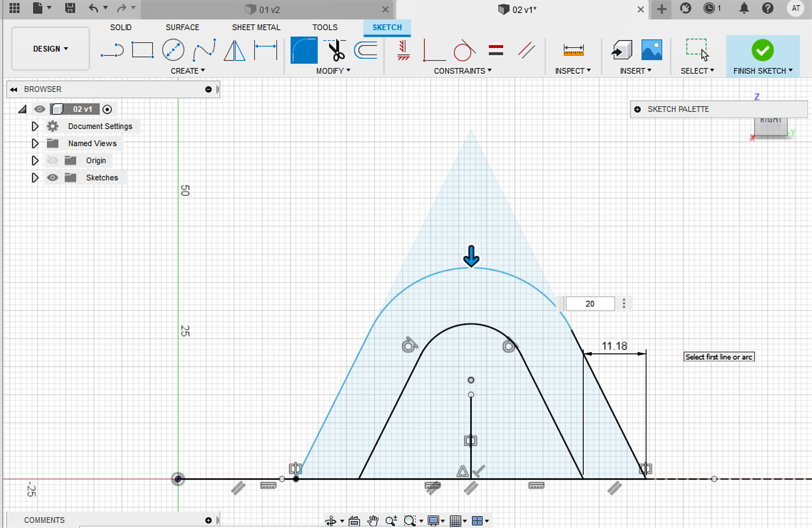
Task: Collapse the 02 v1 root node
Action: 22,109
